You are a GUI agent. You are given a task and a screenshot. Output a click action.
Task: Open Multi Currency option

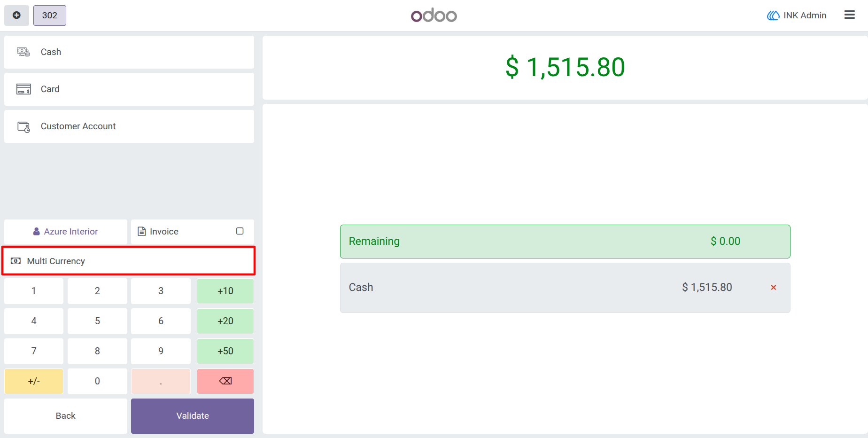click(x=129, y=261)
